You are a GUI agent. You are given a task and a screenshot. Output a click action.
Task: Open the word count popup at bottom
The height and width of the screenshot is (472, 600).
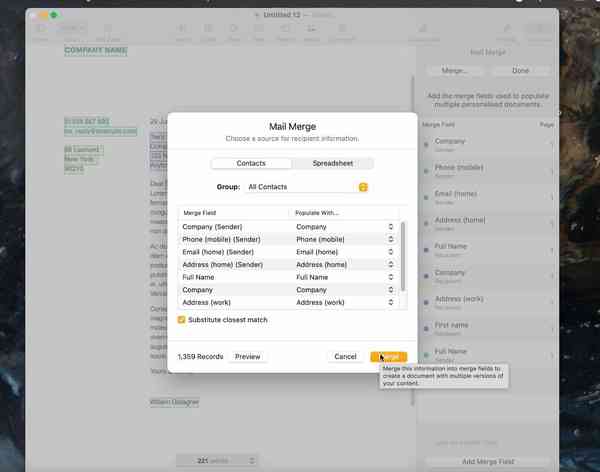[x=217, y=460]
